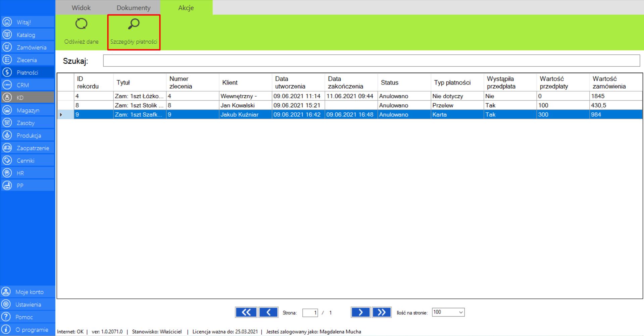Select the Jan Kowalski payment row
The image size is (644, 336).
point(237,105)
